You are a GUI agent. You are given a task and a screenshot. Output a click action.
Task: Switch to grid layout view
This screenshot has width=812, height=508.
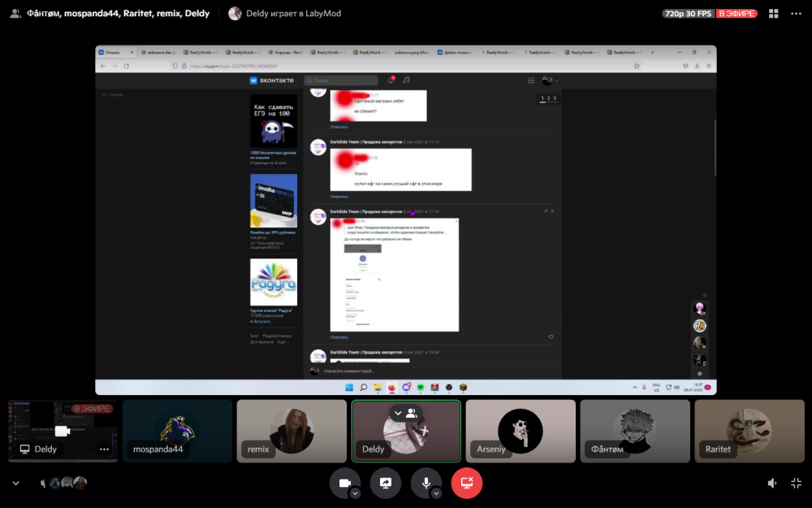[x=773, y=14]
